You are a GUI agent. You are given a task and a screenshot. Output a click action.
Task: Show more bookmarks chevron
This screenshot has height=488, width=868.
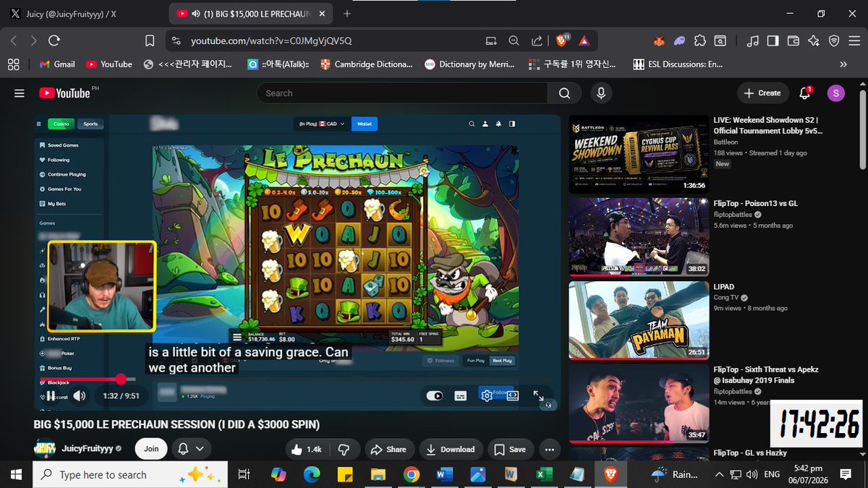(843, 64)
